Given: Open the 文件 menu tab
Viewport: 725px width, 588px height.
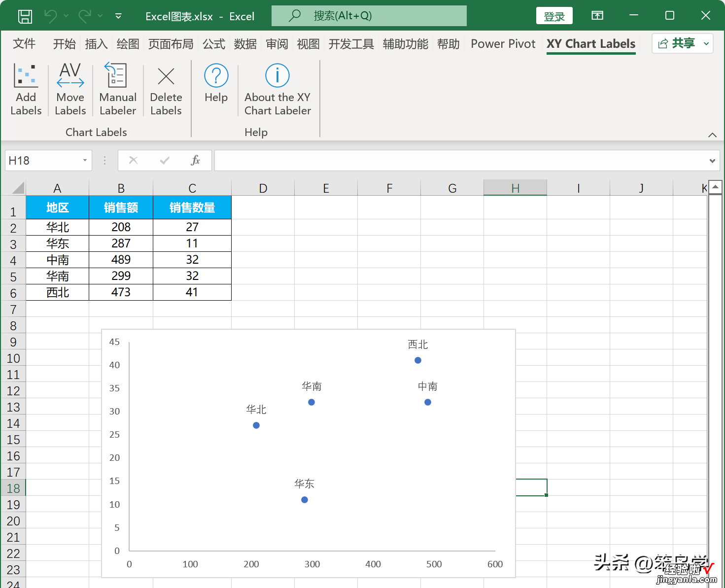Looking at the screenshot, I should coord(24,44).
